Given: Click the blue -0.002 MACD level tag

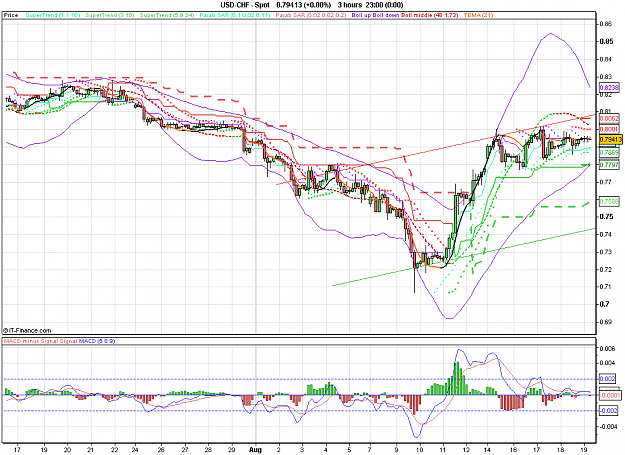Looking at the screenshot, I should click(609, 410).
